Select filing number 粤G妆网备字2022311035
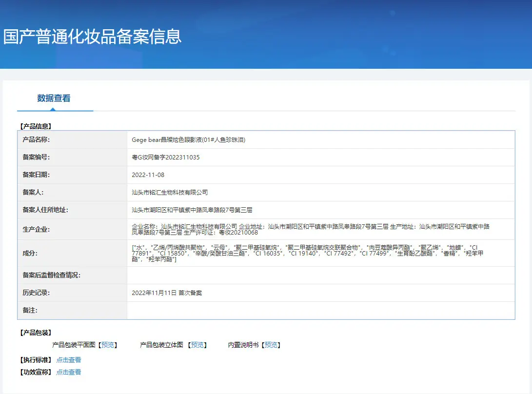The width and height of the screenshot is (532, 394). (x=166, y=158)
